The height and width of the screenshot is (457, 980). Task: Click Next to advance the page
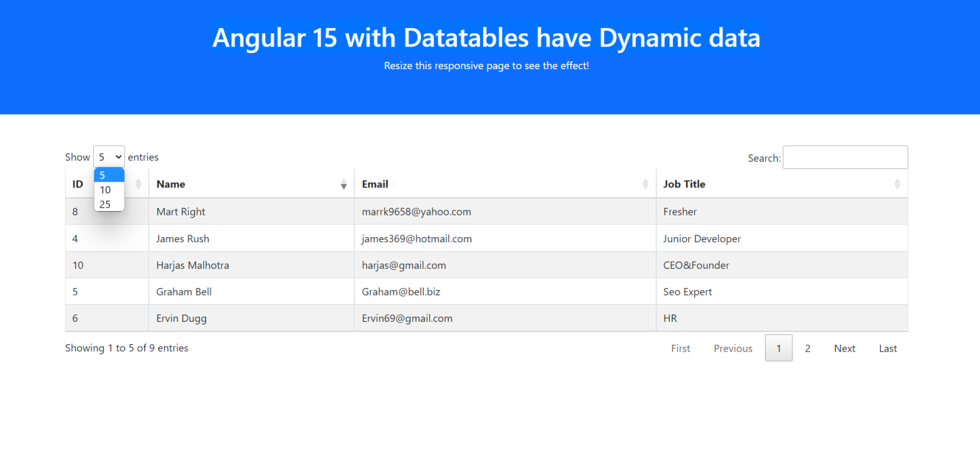coord(844,349)
